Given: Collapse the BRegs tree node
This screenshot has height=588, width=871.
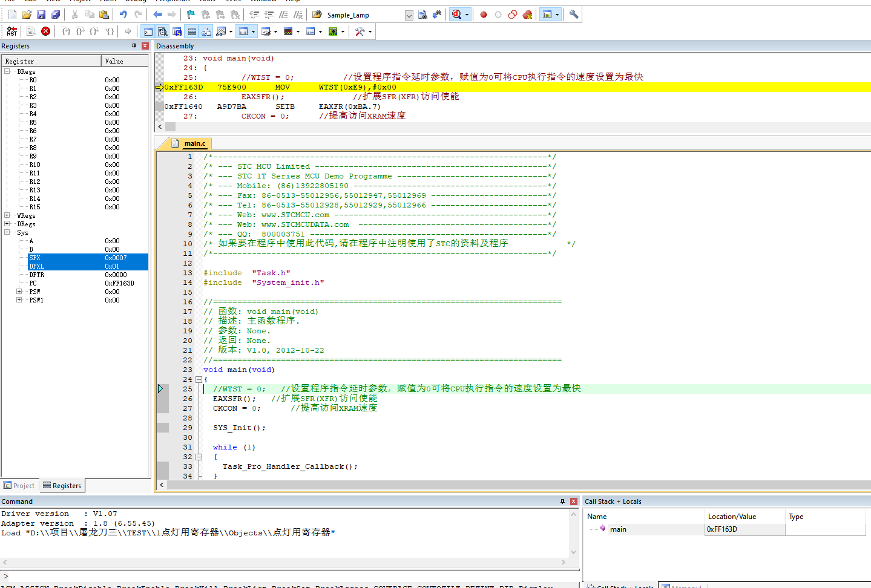Looking at the screenshot, I should 7,71.
